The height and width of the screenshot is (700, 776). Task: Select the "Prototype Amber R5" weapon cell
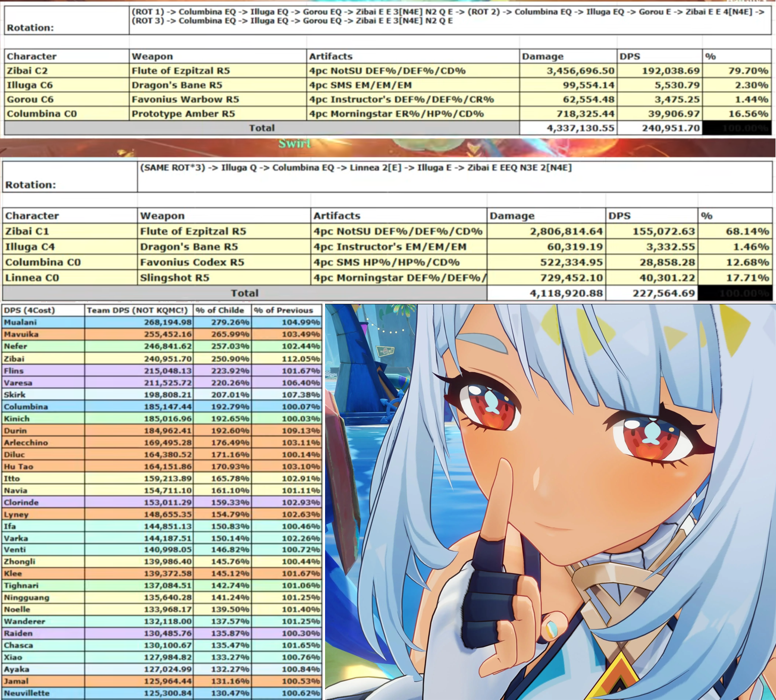point(218,114)
